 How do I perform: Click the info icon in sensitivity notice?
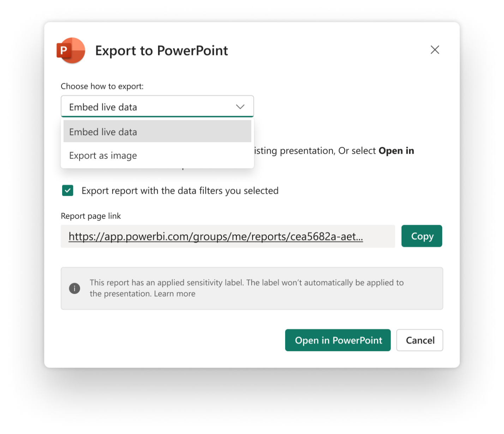pyautogui.click(x=74, y=288)
